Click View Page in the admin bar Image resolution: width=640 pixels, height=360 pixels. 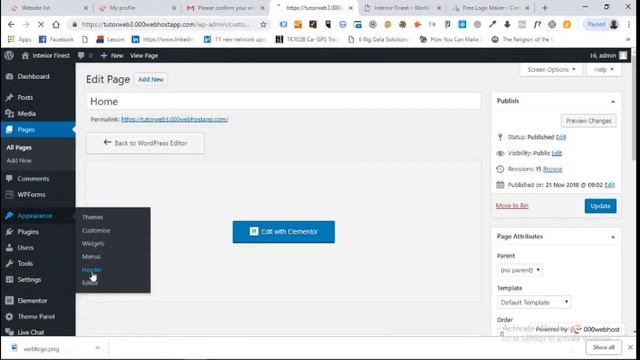[x=144, y=56]
